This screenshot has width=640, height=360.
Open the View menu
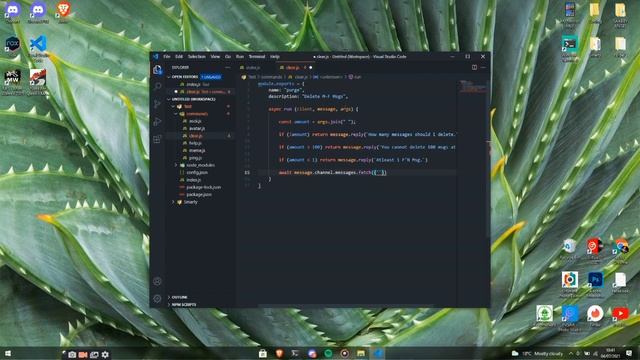tap(215, 57)
